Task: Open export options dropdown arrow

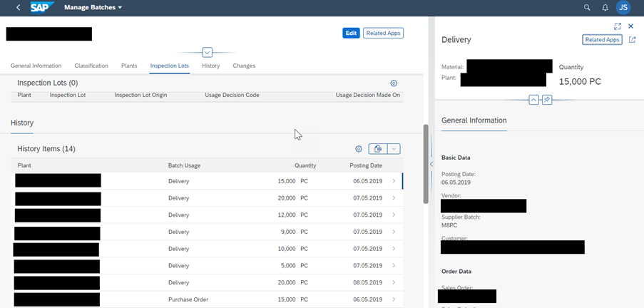Action: click(393, 149)
